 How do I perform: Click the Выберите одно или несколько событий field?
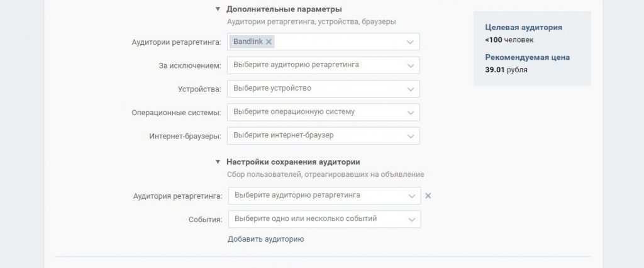[x=325, y=219]
